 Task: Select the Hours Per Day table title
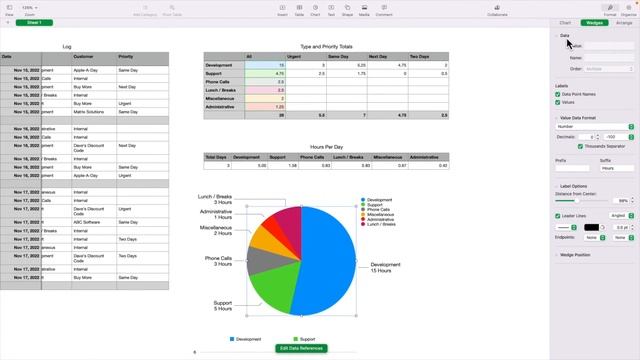(x=326, y=147)
